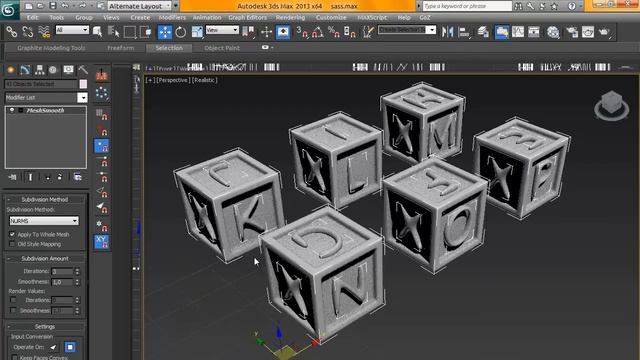Toggle the MeshSmooth modifier lightbulb visibility

[12, 110]
